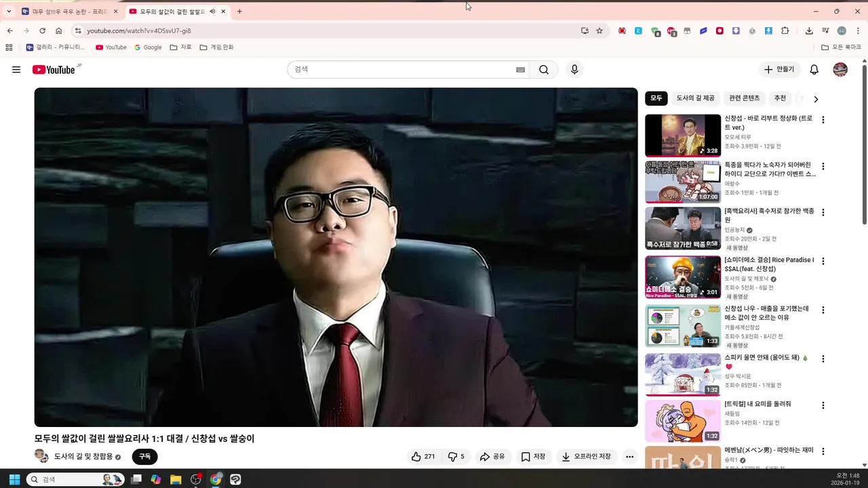Screen dimensions: 868x488
Task: Select 관련 콘텐츠 filter chip
Action: pos(745,98)
